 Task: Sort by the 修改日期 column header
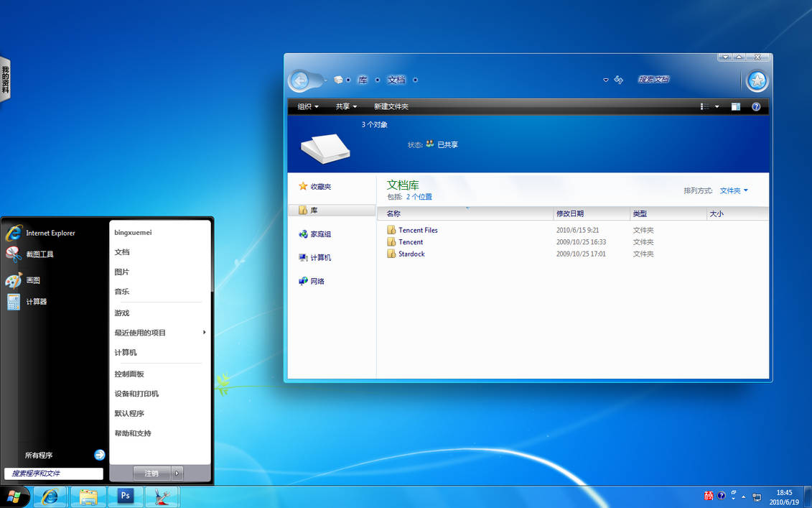coord(592,213)
